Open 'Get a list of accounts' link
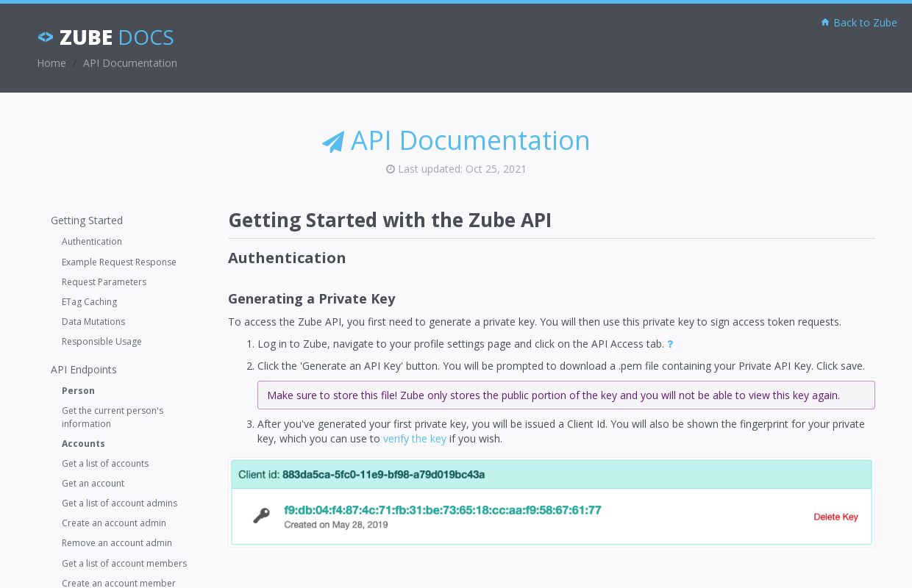This screenshot has width=912, height=588. tap(105, 463)
